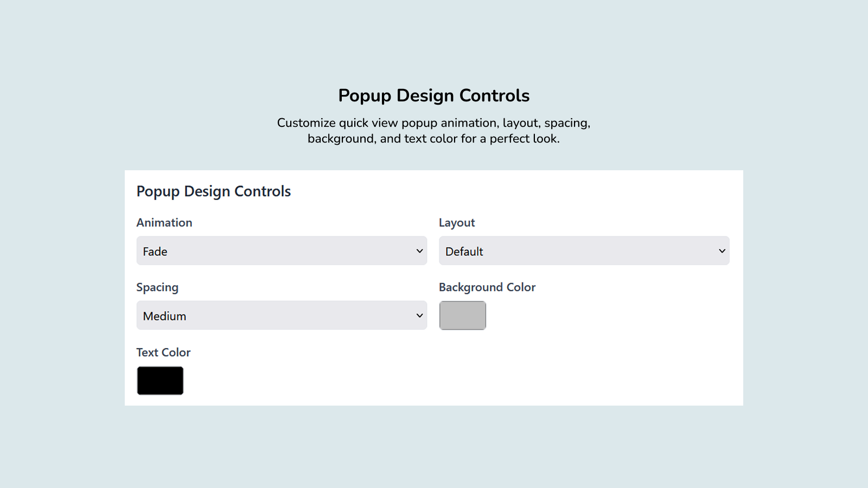This screenshot has width=868, height=488.
Task: Click the black Text Color swatch
Action: (x=159, y=381)
